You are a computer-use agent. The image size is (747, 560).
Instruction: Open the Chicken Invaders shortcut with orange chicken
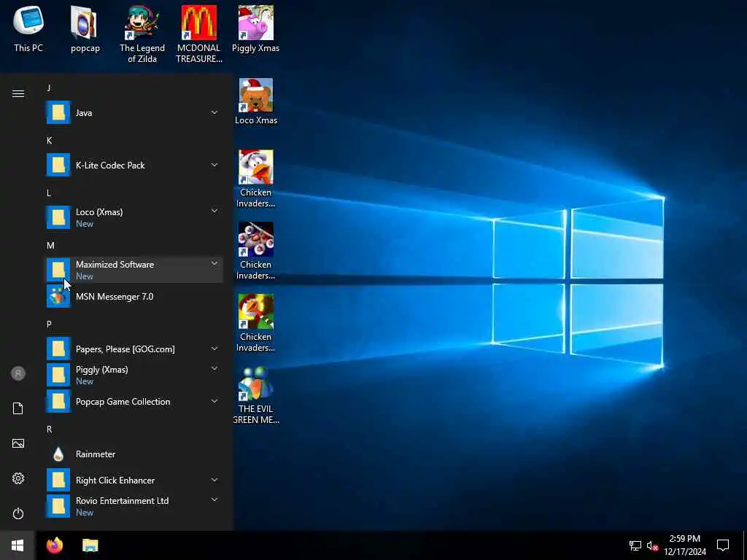(x=256, y=323)
